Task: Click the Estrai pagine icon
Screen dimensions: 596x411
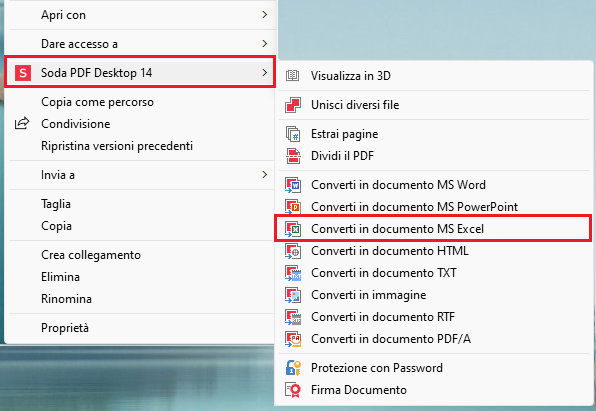Action: pos(293,134)
